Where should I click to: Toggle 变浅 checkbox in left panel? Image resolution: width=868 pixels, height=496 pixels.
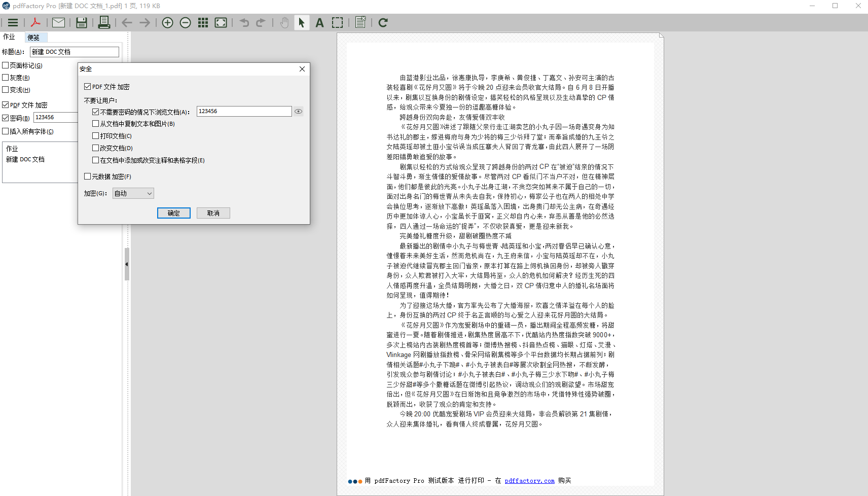click(x=6, y=90)
